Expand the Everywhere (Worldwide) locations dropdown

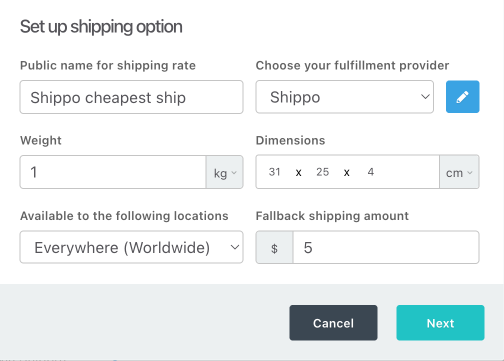pos(131,247)
